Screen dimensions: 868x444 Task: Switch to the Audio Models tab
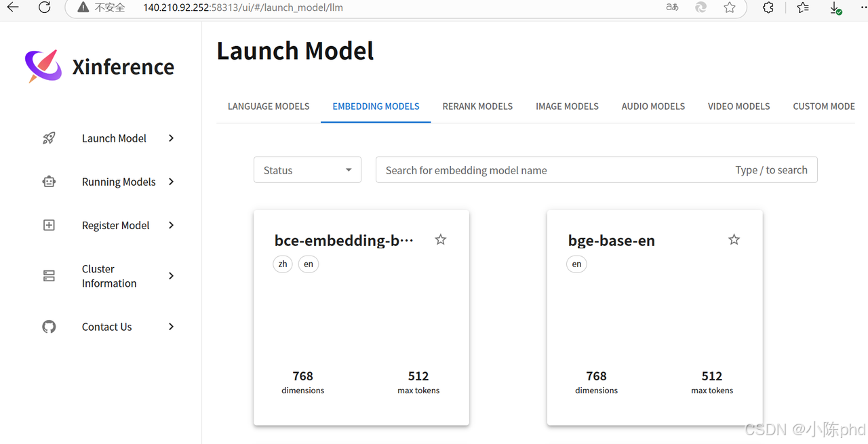coord(653,106)
